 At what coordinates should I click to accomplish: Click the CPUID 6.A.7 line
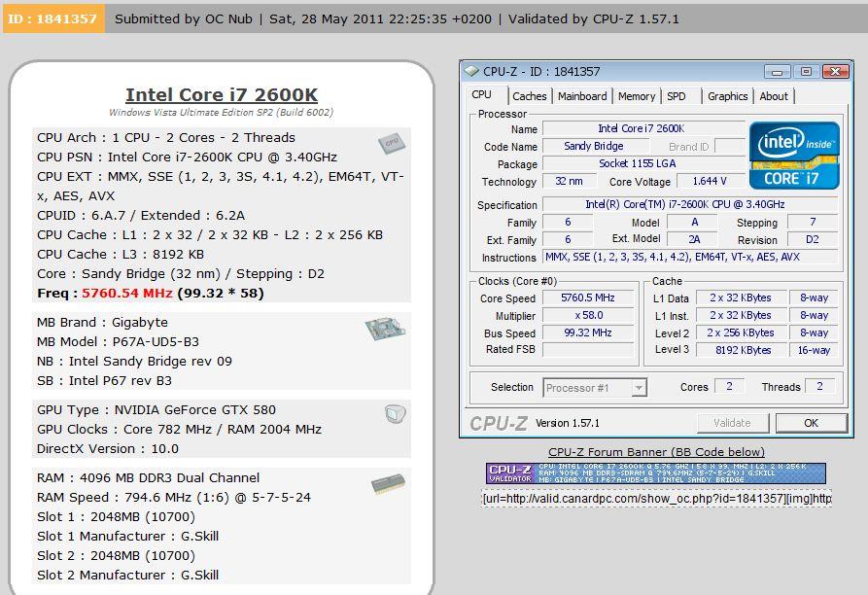click(x=141, y=215)
